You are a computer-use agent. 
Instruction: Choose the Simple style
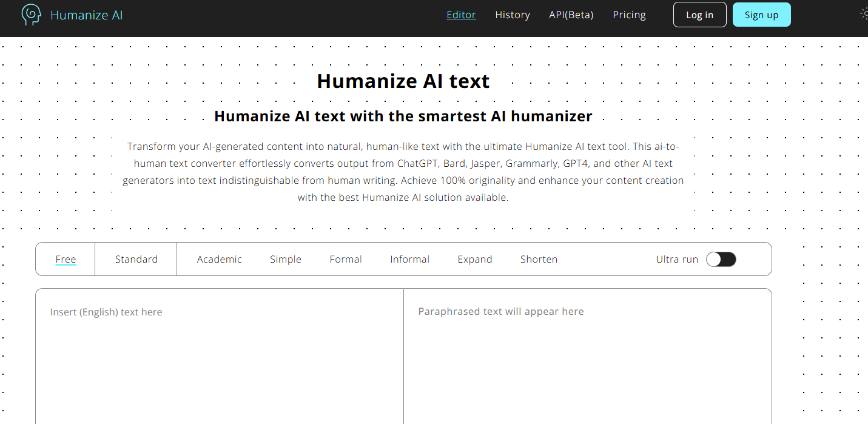coord(286,259)
